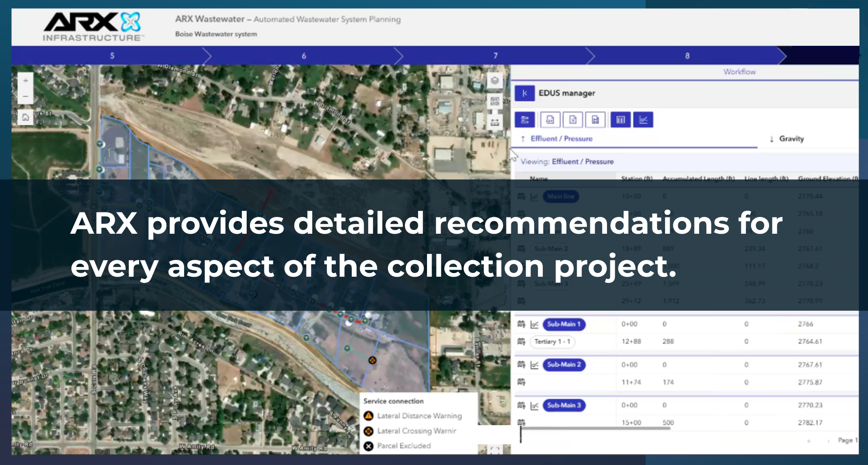Locate Sub-Main 3 on the map

pos(521,405)
